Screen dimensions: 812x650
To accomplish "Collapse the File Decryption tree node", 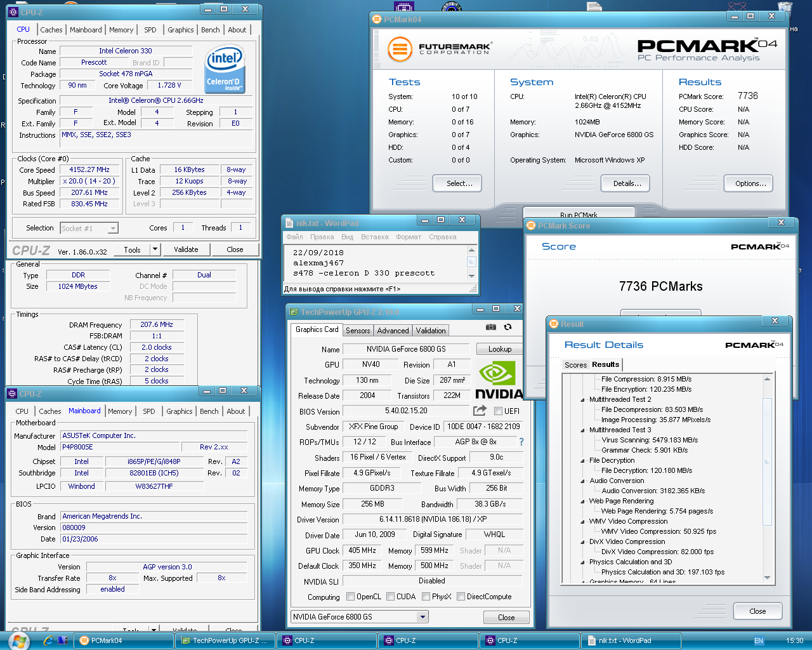I will (583, 460).
